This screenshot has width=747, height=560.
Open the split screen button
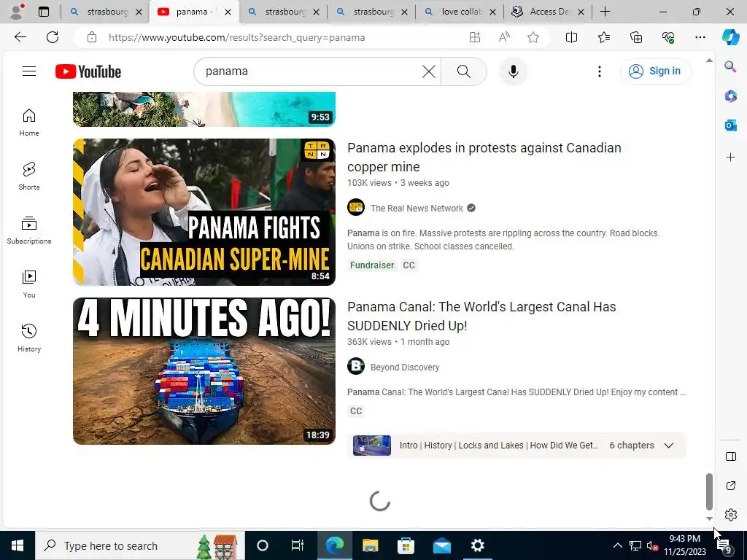click(x=571, y=37)
